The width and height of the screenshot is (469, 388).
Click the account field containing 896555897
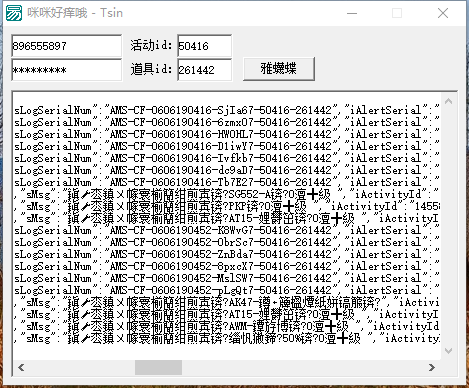click(67, 46)
